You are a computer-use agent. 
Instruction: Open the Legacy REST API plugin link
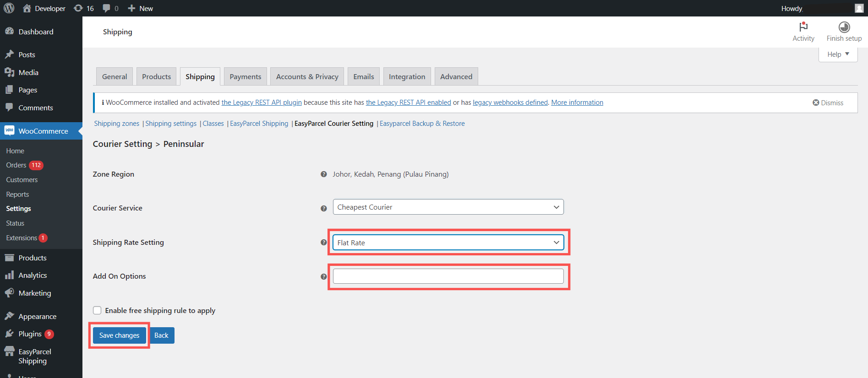pos(262,103)
